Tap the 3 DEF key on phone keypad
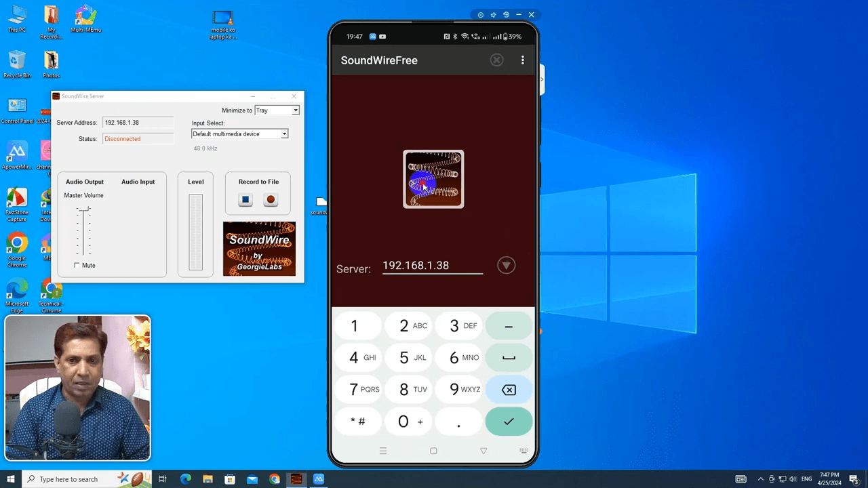 click(458, 326)
